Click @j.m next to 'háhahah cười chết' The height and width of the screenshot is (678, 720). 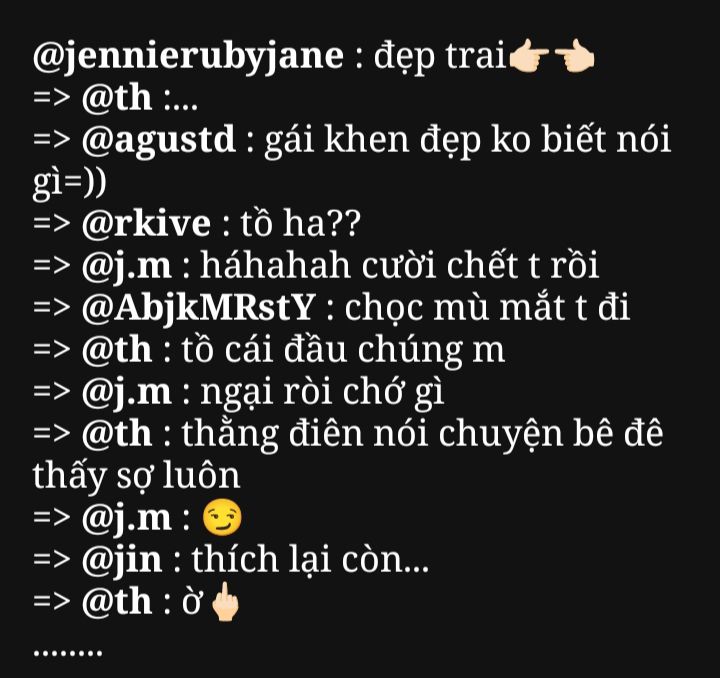pyautogui.click(x=126, y=266)
